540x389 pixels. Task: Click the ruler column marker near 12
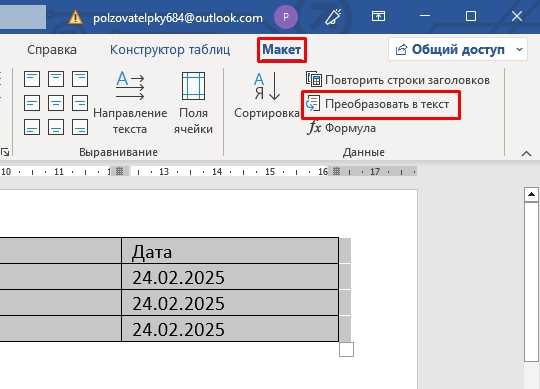[120, 171]
